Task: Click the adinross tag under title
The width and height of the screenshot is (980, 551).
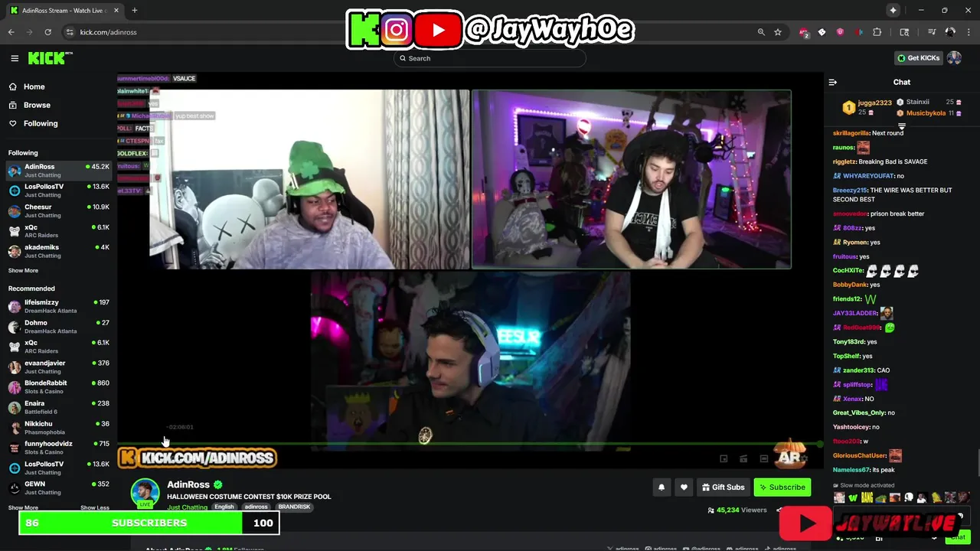Action: [256, 507]
